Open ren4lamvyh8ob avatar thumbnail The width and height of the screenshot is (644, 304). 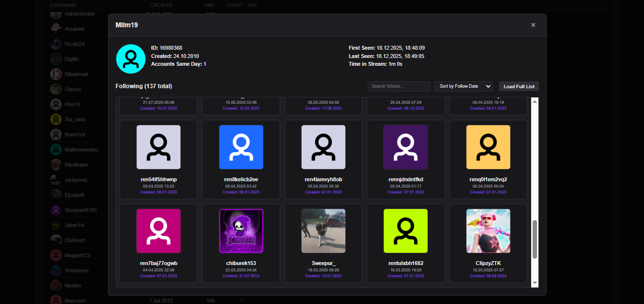(323, 147)
